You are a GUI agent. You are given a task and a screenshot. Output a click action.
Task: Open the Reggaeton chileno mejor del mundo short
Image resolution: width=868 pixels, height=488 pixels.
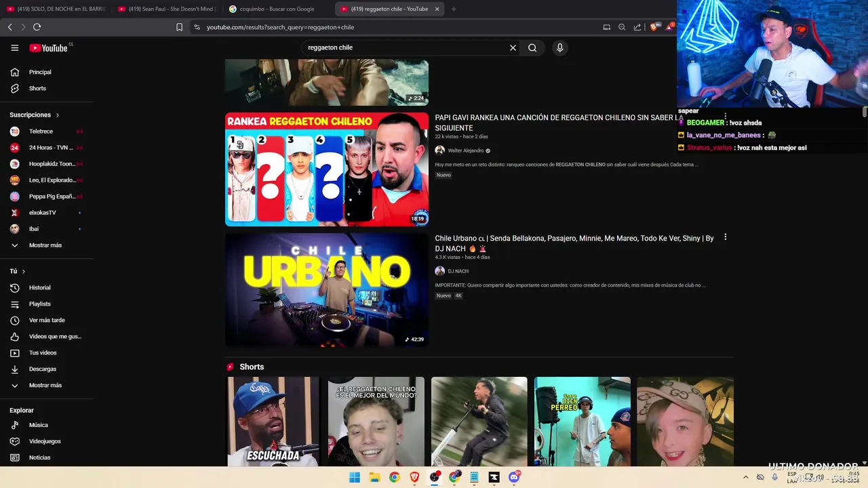pyautogui.click(x=376, y=422)
